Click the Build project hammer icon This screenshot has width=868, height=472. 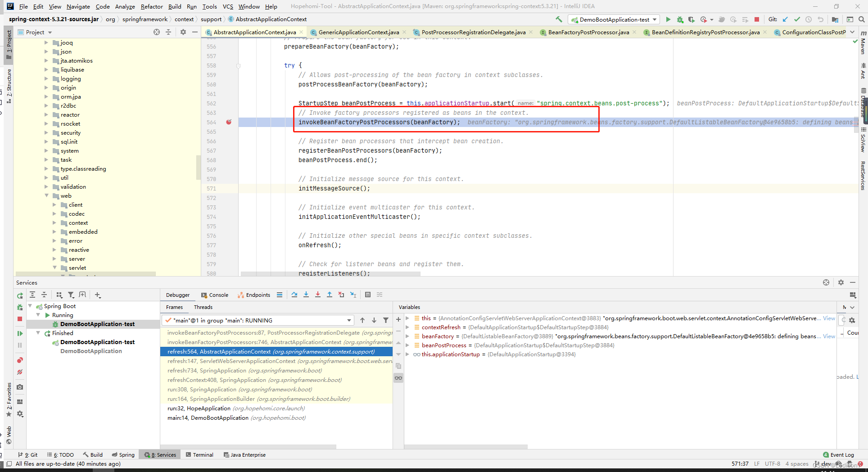[559, 19]
